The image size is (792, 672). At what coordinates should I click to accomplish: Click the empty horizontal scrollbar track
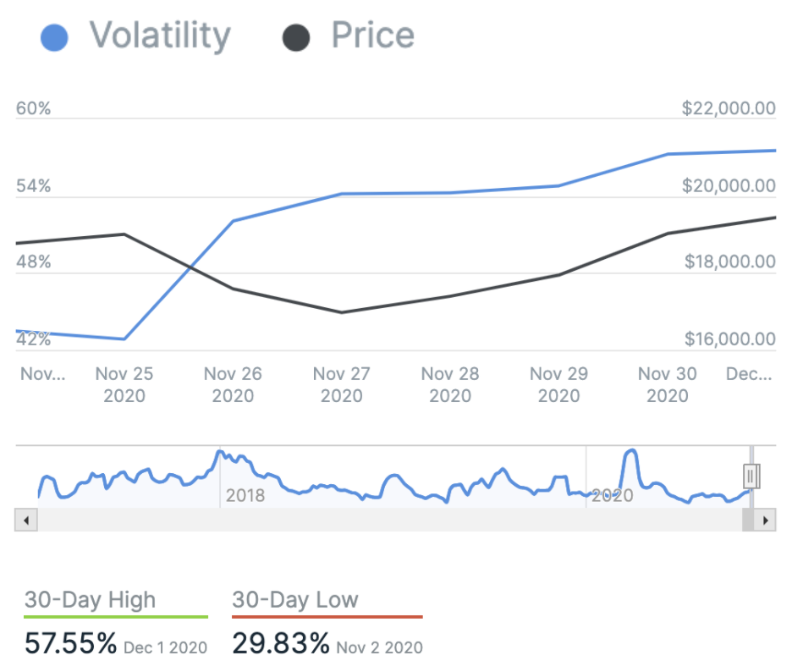[381, 520]
